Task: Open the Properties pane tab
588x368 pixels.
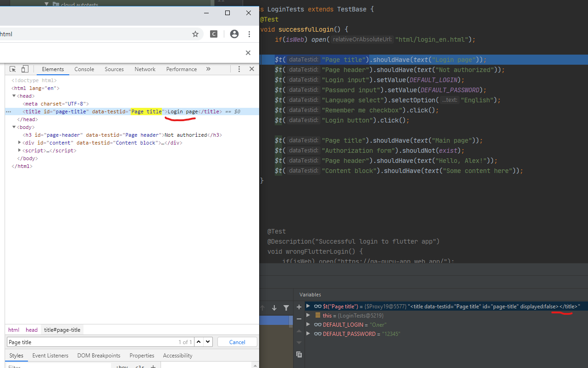Action: point(142,356)
